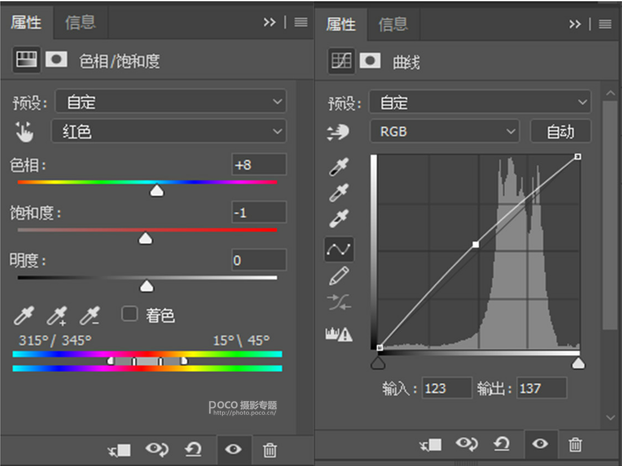Select the curve top-right end point
This screenshot has height=466, width=622.
(x=578, y=157)
